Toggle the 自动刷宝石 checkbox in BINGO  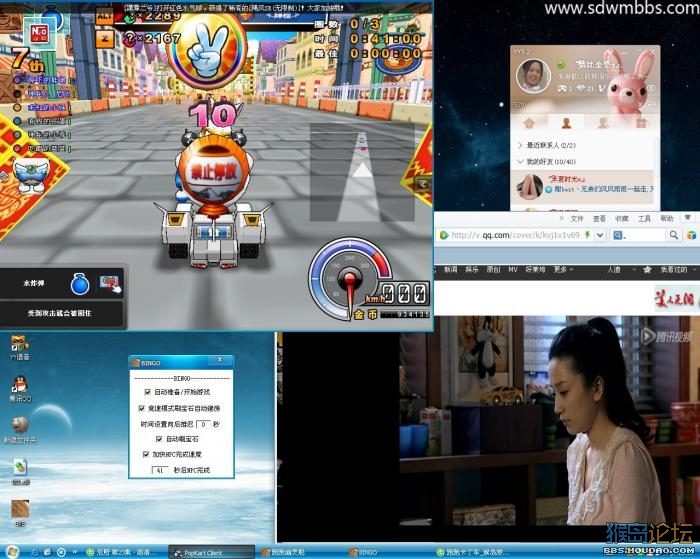[x=159, y=439]
